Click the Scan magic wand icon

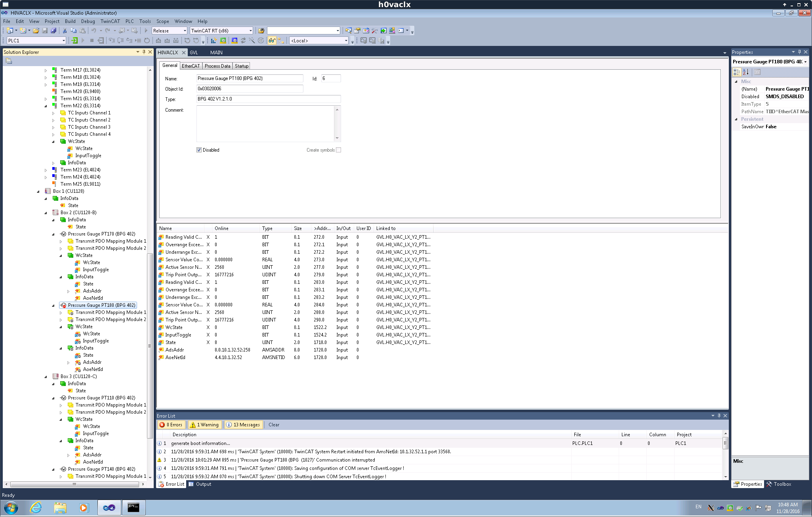coord(252,40)
